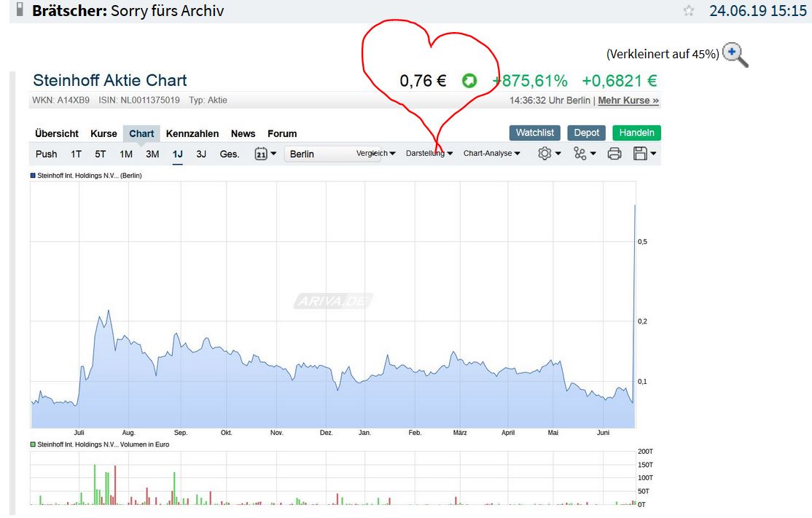Expand the arrow next to the gear icon
812x518 pixels.
click(x=558, y=153)
